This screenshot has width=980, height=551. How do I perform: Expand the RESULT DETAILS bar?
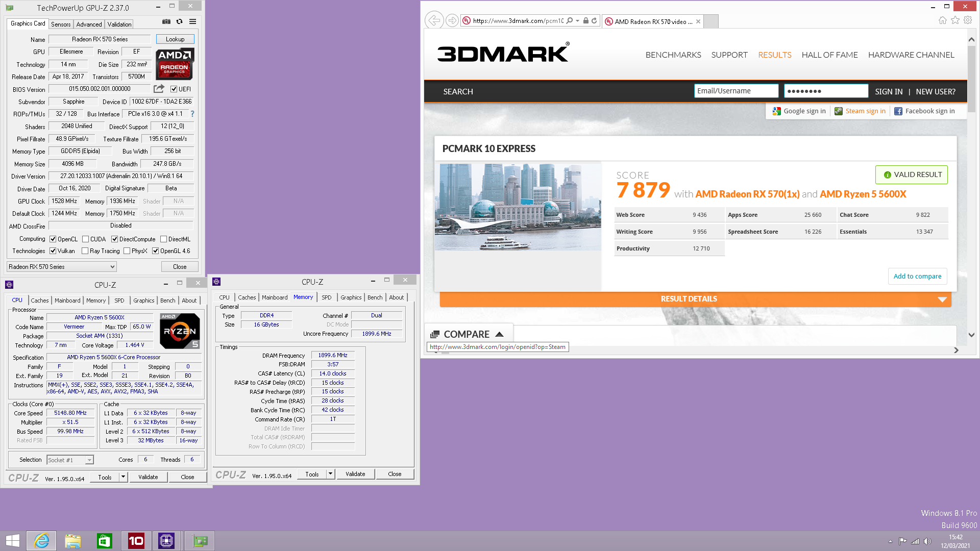(x=695, y=299)
